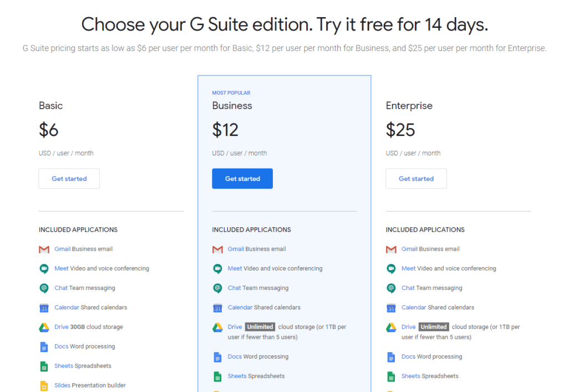
Task: Open the Meet link under Enterprise
Action: (x=408, y=268)
